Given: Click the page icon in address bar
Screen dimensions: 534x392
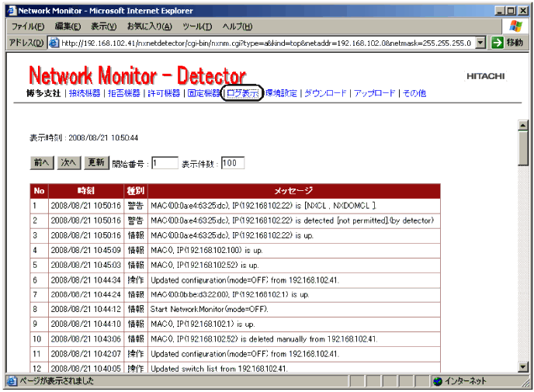Looking at the screenshot, I should [54, 43].
